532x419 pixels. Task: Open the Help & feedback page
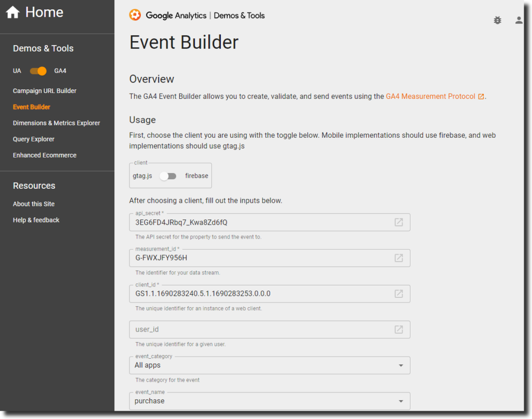(x=36, y=220)
